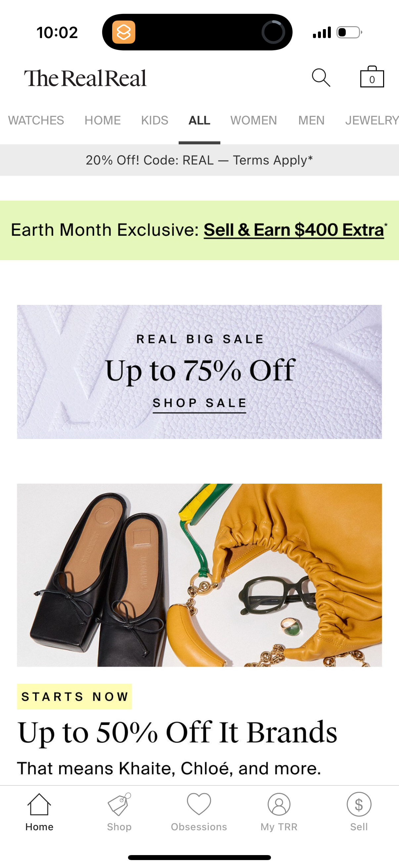Open the It Brands sale photo
399x868 pixels.
point(199,575)
